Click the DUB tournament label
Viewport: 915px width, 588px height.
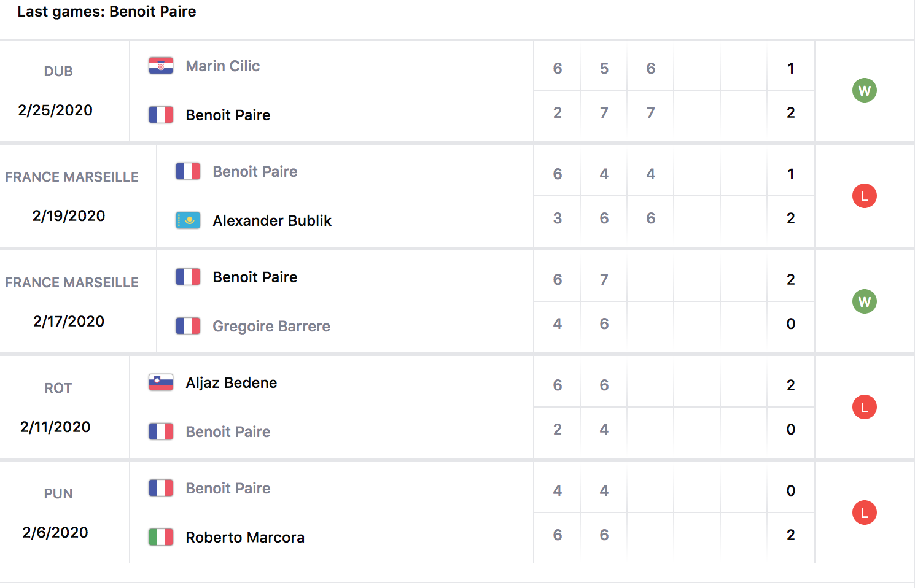[58, 72]
